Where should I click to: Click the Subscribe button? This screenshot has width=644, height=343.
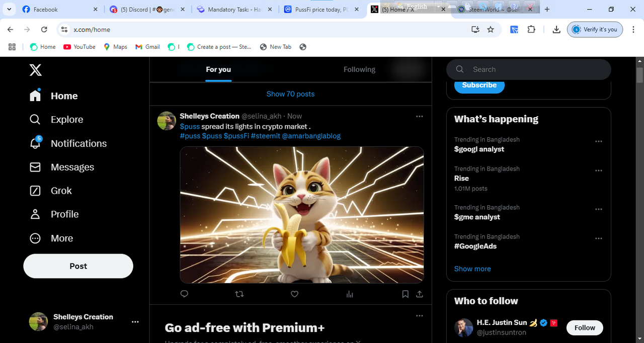coord(479,85)
